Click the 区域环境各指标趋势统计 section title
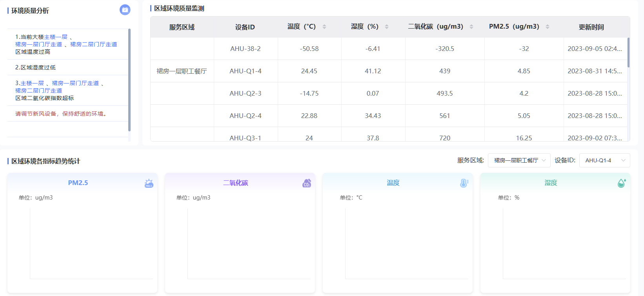The image size is (644, 296). 45,161
